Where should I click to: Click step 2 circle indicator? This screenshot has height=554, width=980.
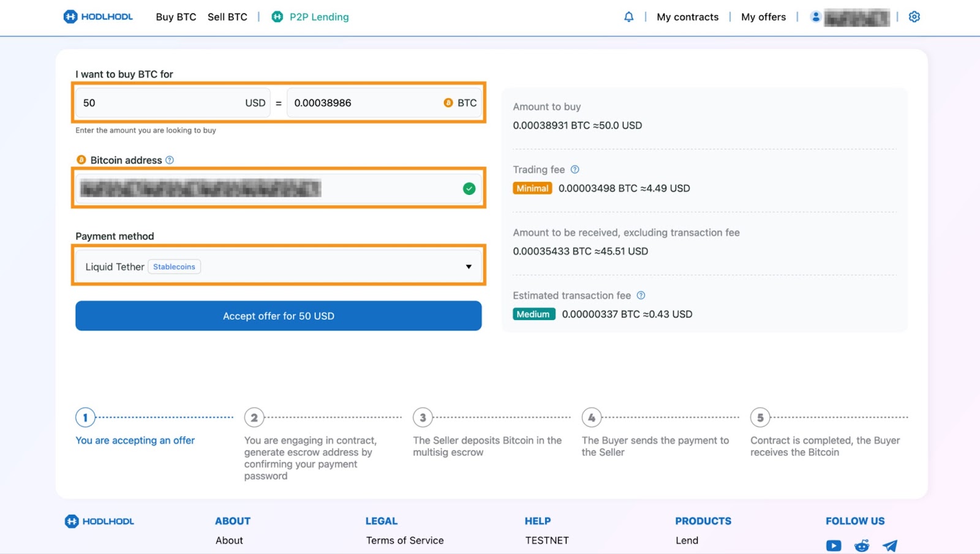click(254, 418)
